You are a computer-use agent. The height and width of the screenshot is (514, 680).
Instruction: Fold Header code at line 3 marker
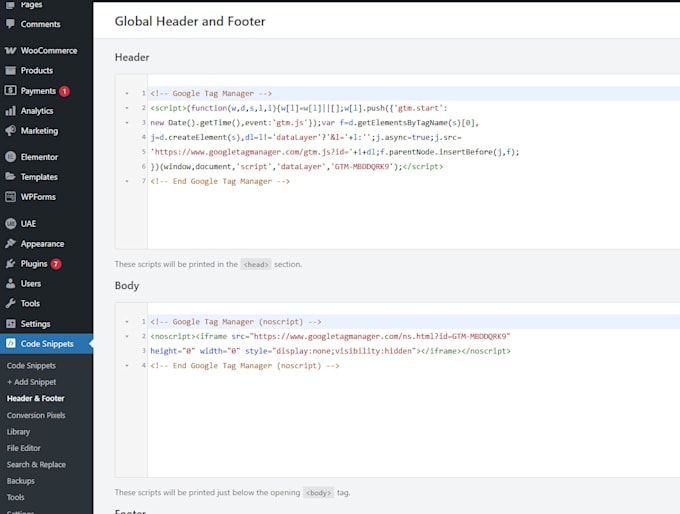[127, 123]
